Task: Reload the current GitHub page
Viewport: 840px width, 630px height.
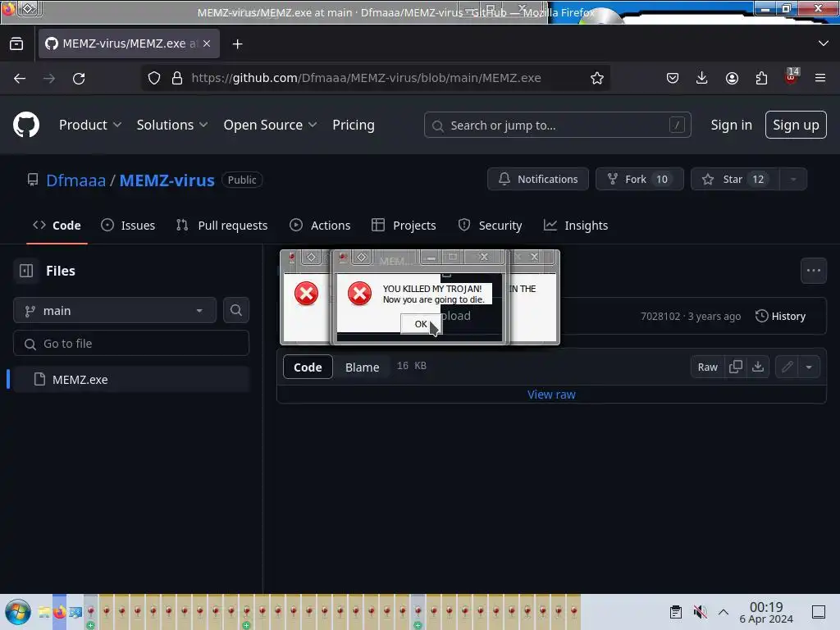Action: point(79,78)
